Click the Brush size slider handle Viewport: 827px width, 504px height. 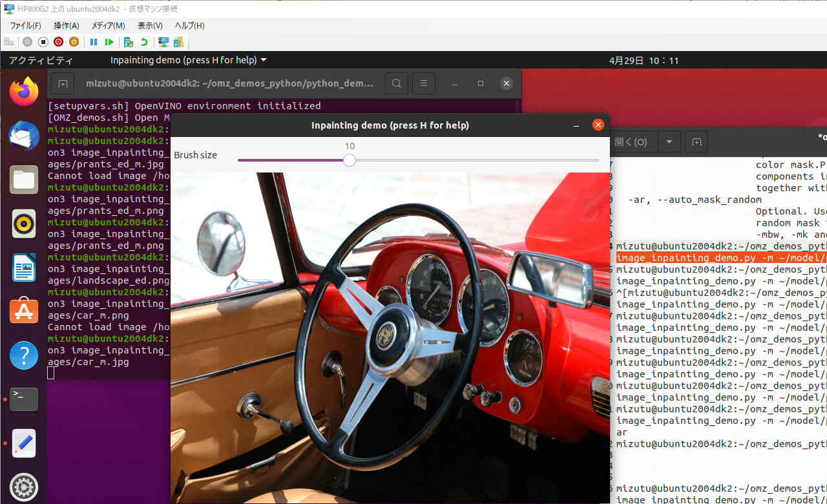[x=350, y=160]
